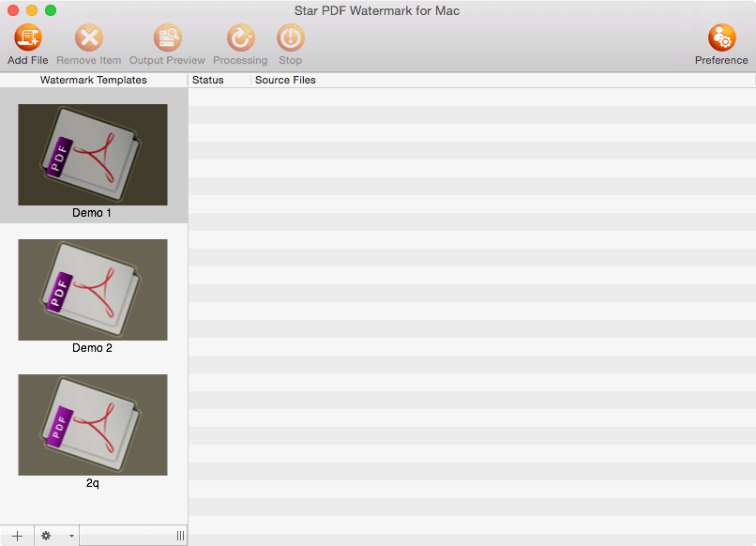Viewport: 756px width, 546px height.
Task: Select the 2q watermark template
Action: 92,425
